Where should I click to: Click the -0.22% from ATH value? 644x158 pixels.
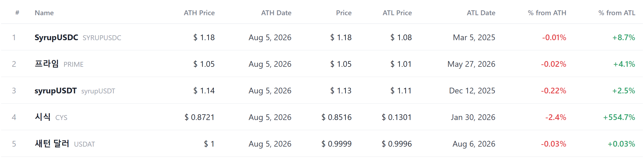coord(553,91)
